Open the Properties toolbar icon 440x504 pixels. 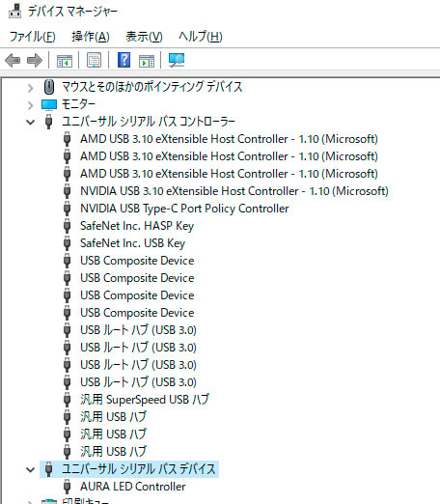[x=95, y=60]
